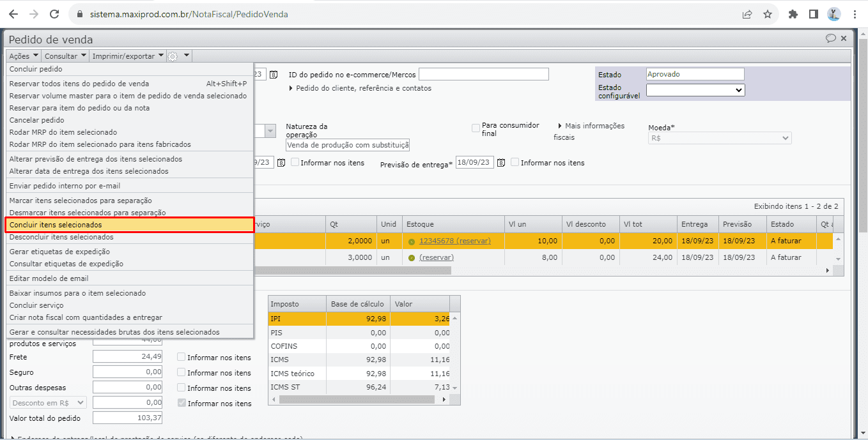868x440 pixels.
Task: Open the Estado configurável dropdown
Action: (695, 91)
